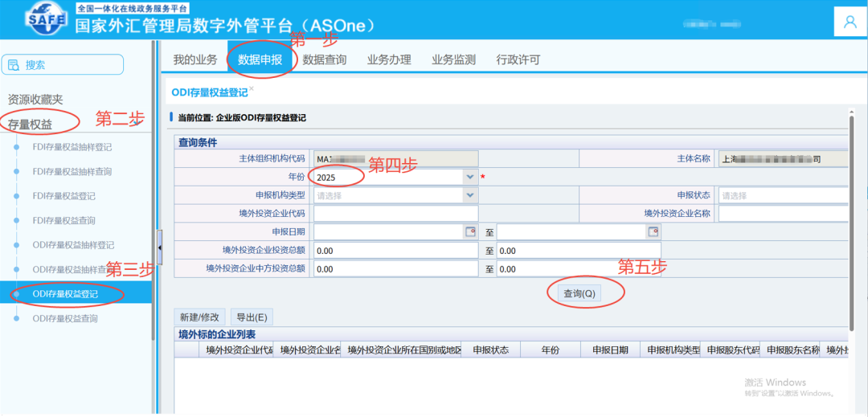
Task: Click the 申报机构类型 column header in table
Action: (x=670, y=350)
